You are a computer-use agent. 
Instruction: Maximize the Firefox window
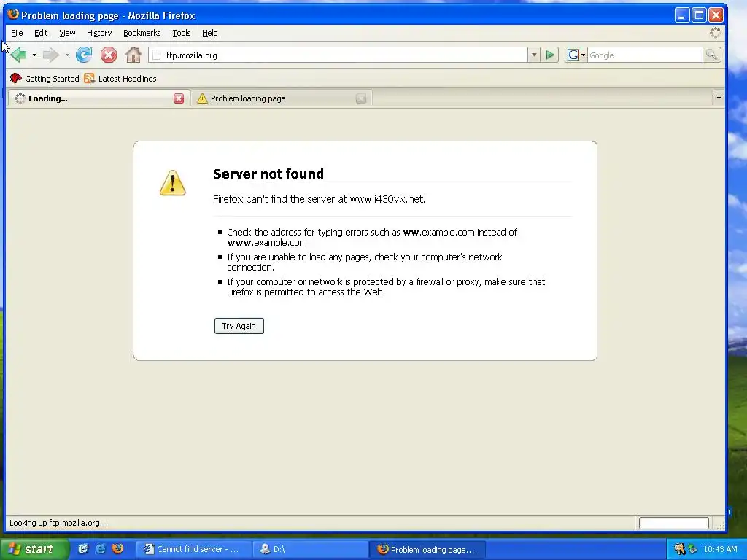[699, 15]
